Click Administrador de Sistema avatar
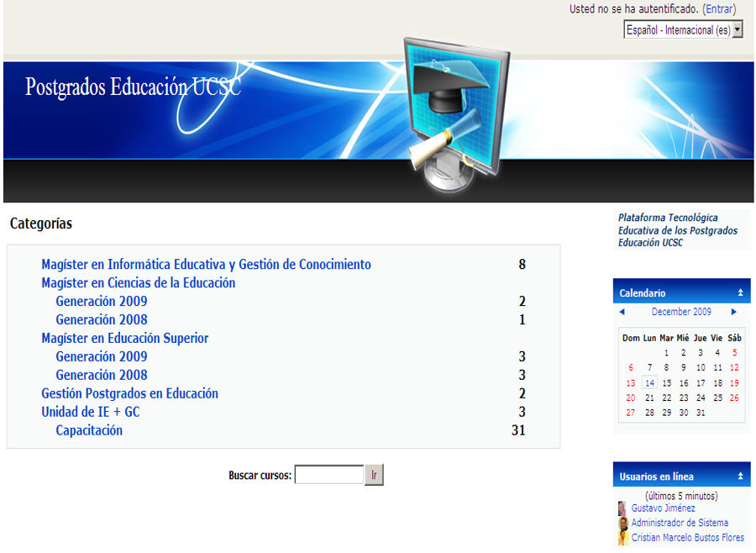 click(623, 523)
